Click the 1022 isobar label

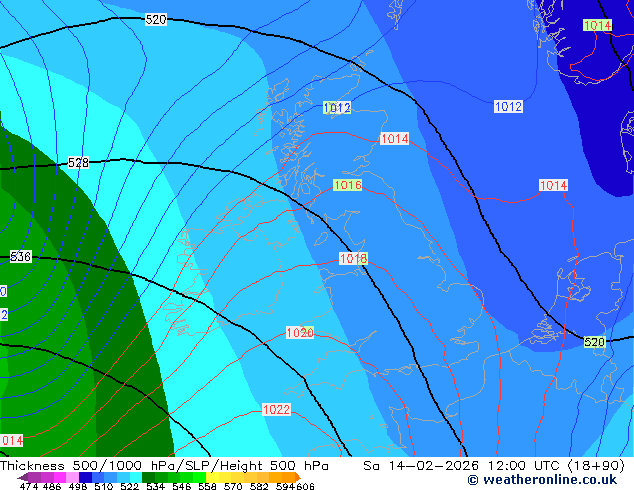pos(277,410)
